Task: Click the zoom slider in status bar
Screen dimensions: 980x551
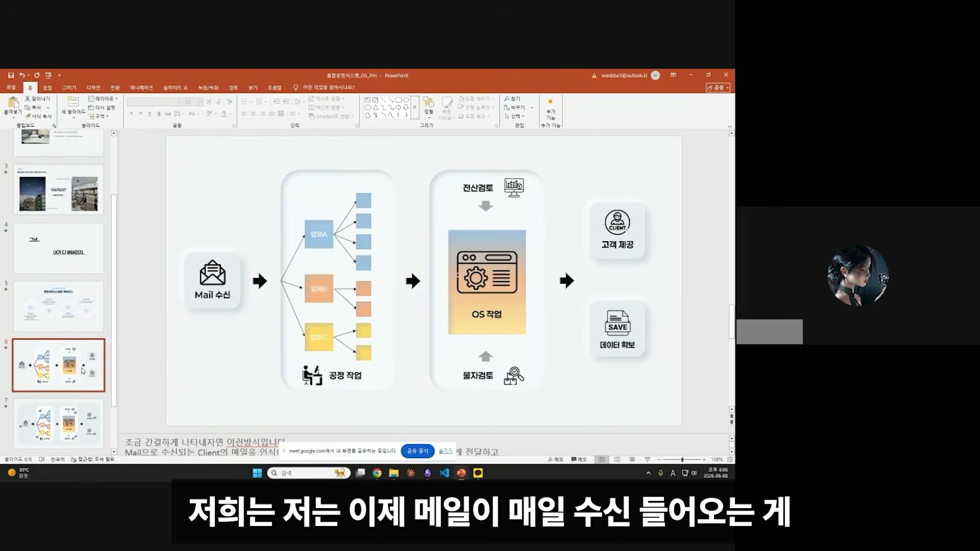Action: coord(682,460)
